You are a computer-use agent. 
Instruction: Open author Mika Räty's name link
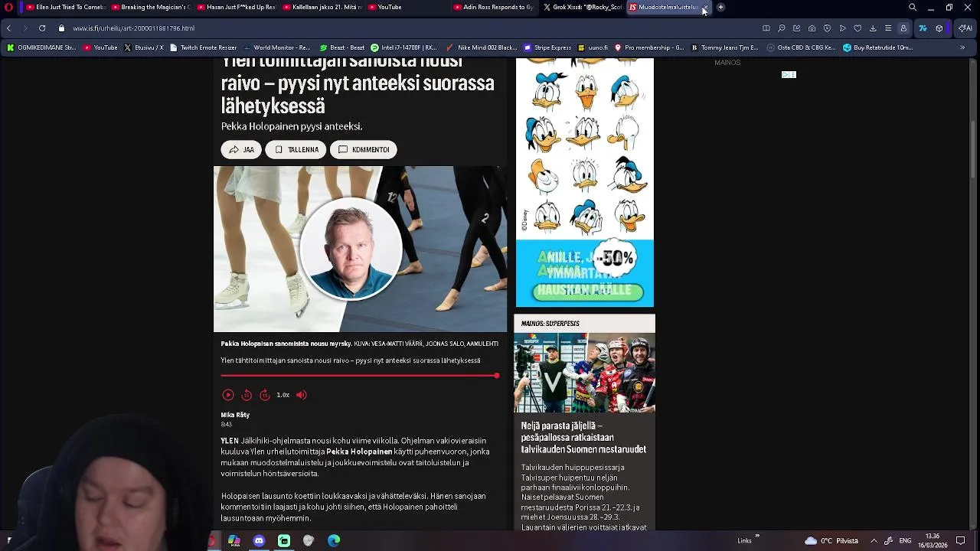pyautogui.click(x=235, y=415)
